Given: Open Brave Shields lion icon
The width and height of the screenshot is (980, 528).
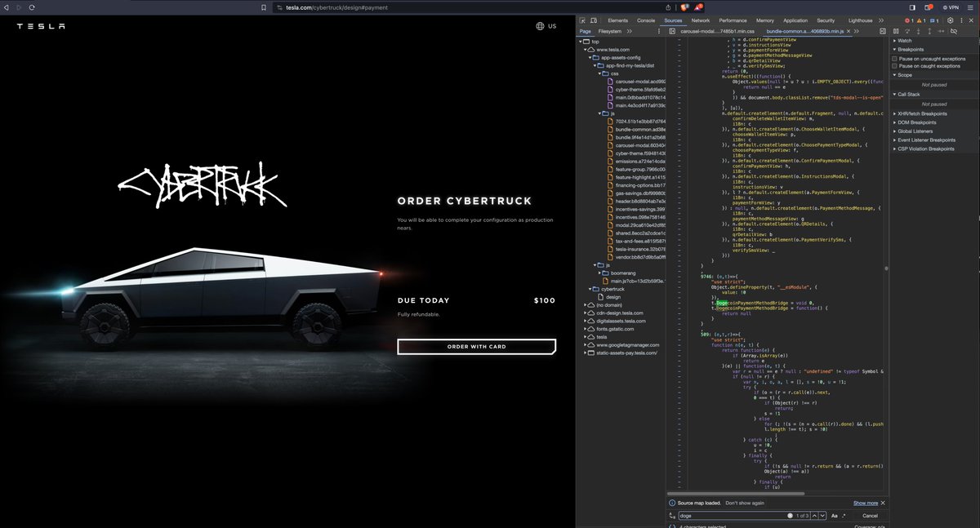Looking at the screenshot, I should 684,7.
